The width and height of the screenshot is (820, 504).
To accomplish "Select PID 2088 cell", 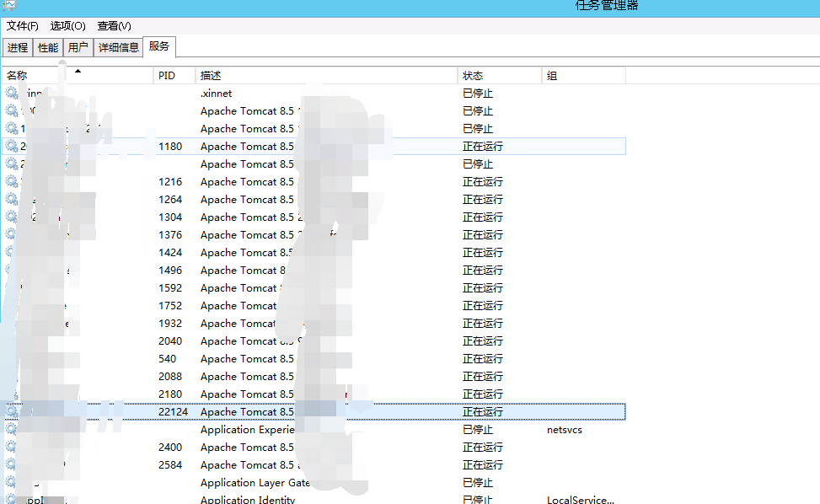I will click(x=170, y=377).
